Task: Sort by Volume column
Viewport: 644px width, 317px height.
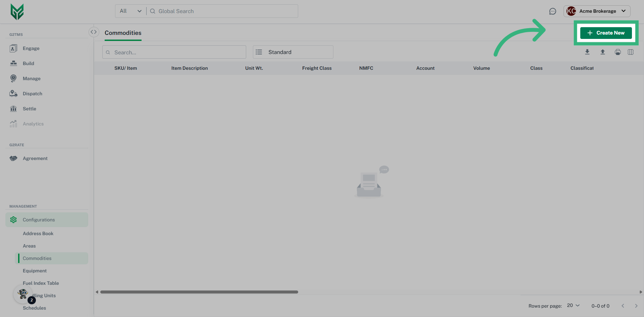Action: click(481, 68)
